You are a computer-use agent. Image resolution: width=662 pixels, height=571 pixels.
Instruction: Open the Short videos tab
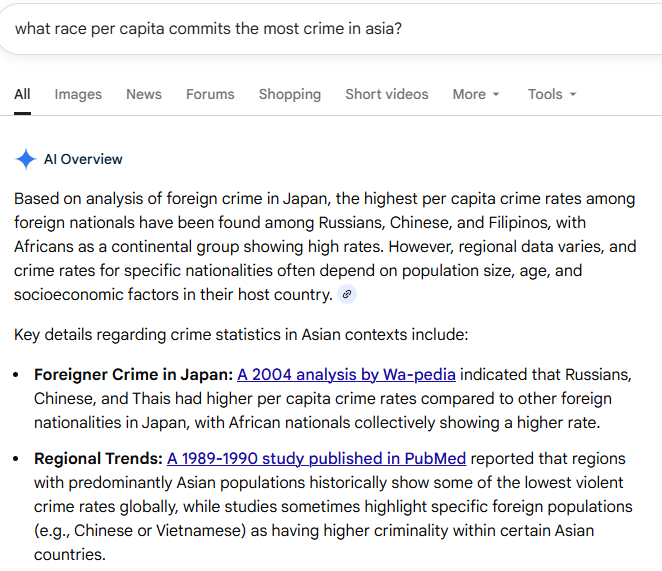point(387,94)
